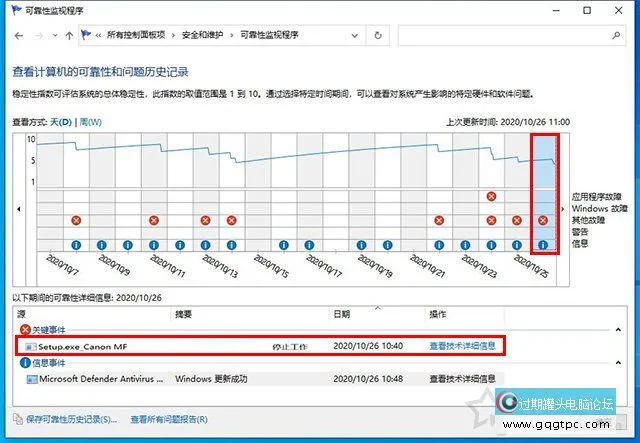Click the blue info icon for 2020/10/9

pos(102,245)
